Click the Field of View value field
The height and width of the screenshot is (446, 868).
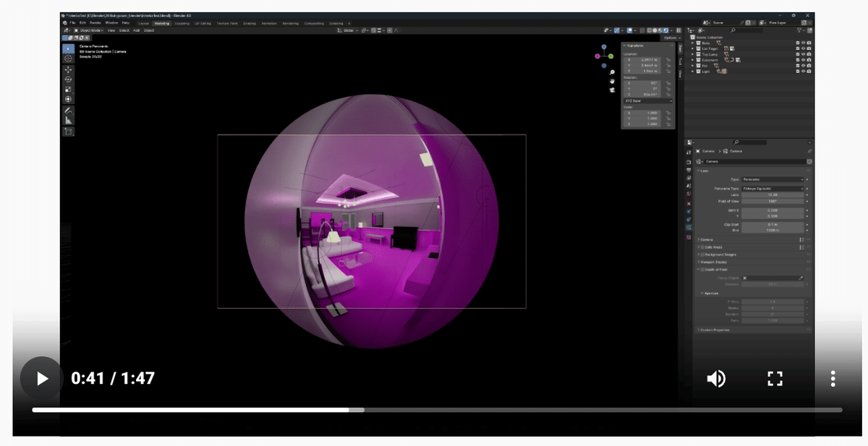tap(773, 201)
